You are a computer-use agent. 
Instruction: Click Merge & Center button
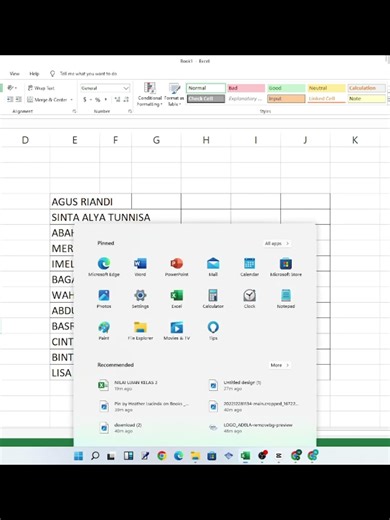coord(47,99)
